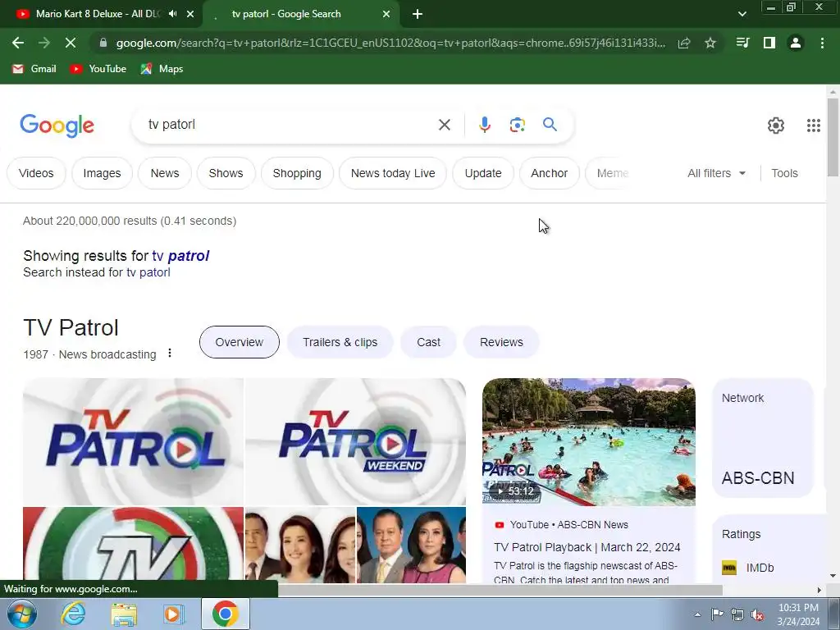
Task: Select News today Live chip
Action: [393, 173]
